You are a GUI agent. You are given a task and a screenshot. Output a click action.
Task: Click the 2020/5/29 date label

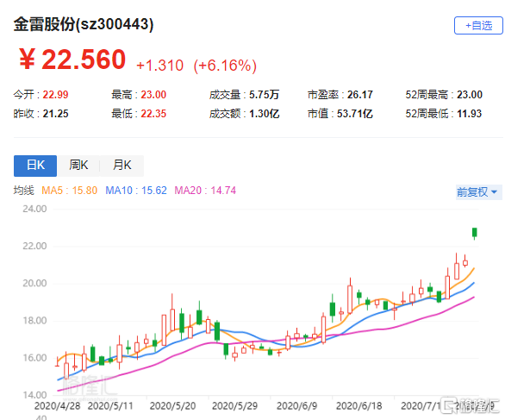tap(234, 406)
